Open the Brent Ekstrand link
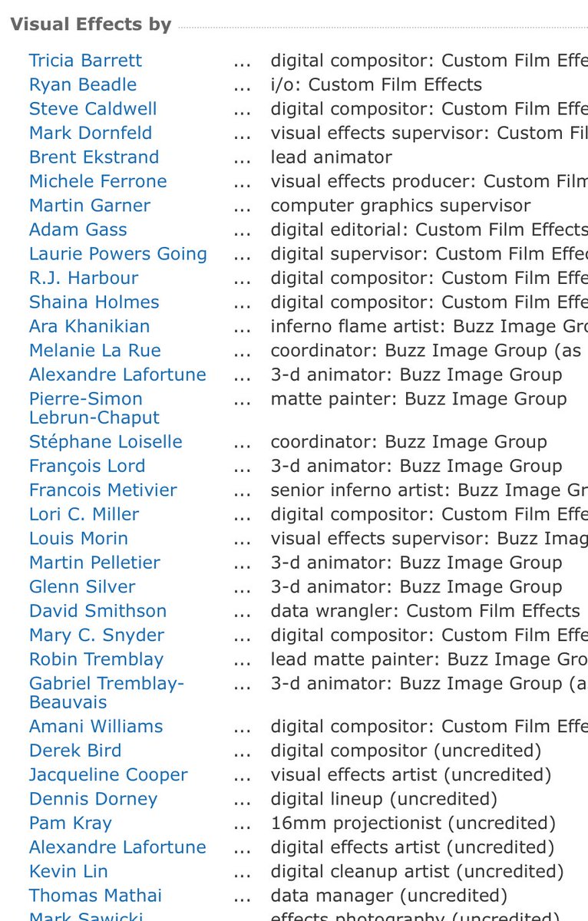Viewport: 588px width, 921px height. (94, 157)
